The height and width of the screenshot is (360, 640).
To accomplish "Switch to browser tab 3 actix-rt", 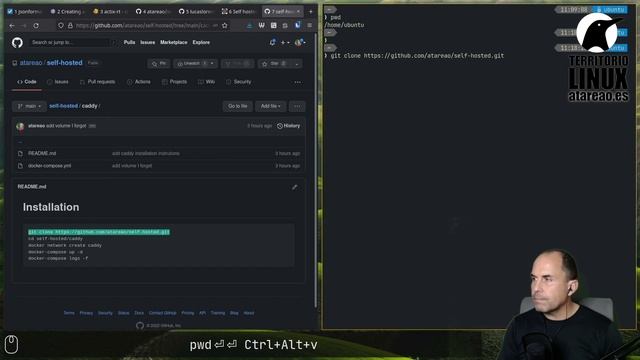I will [x=110, y=11].
